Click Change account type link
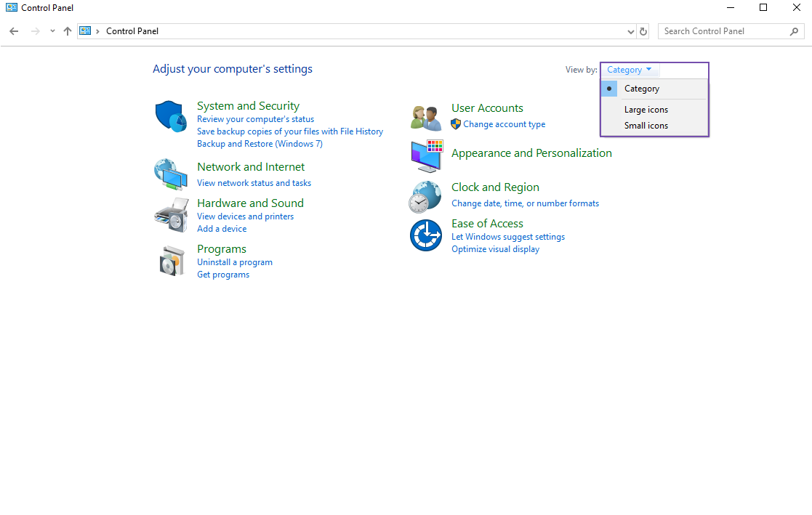Image resolution: width=812 pixels, height=515 pixels. (x=504, y=124)
